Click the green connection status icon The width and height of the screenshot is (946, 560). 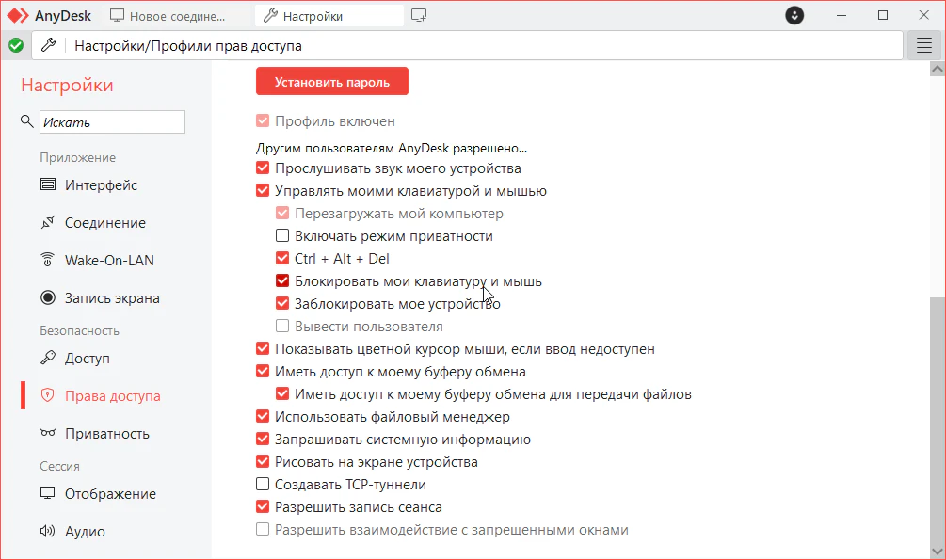point(16,45)
